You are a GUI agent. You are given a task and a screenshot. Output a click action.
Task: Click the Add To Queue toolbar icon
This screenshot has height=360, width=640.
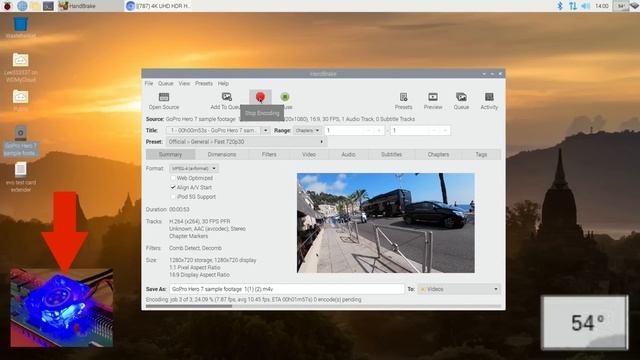point(226,101)
